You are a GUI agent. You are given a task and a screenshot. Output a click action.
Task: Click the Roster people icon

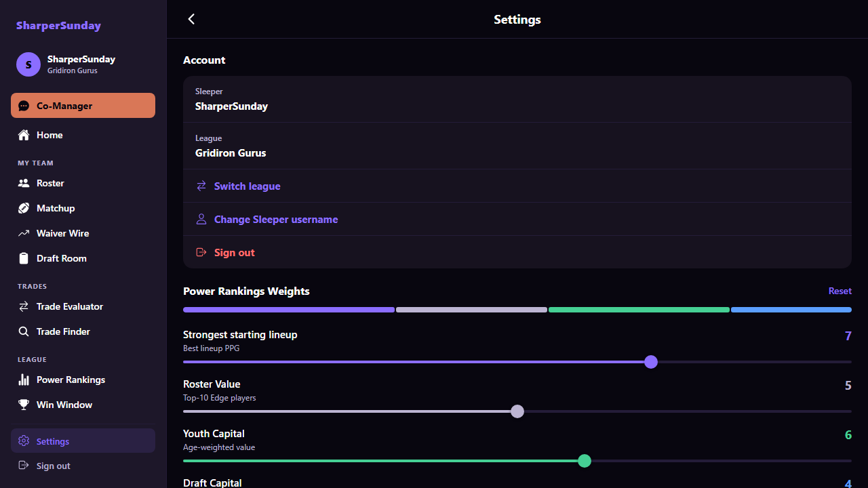[24, 183]
